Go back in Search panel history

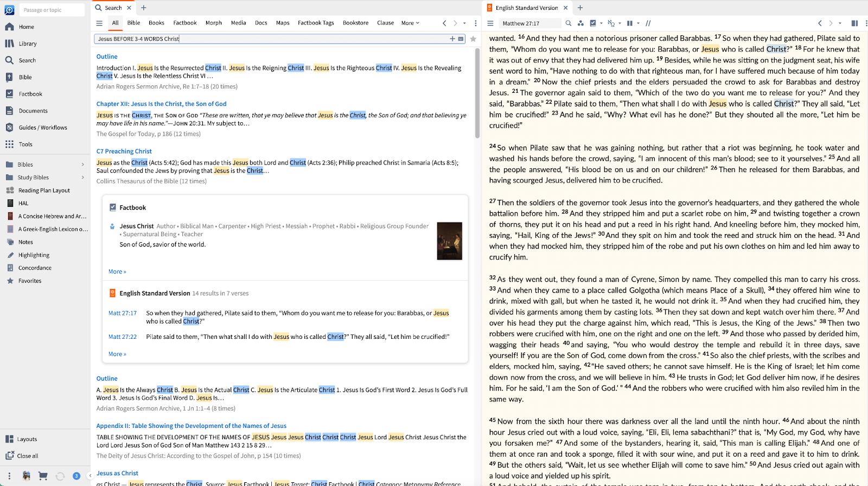444,23
